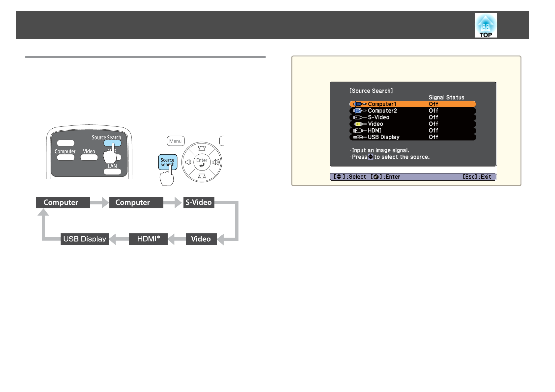Viewport: 555px width, 392px height.
Task: Click the S-Video box in flow diagram
Action: [x=199, y=202]
